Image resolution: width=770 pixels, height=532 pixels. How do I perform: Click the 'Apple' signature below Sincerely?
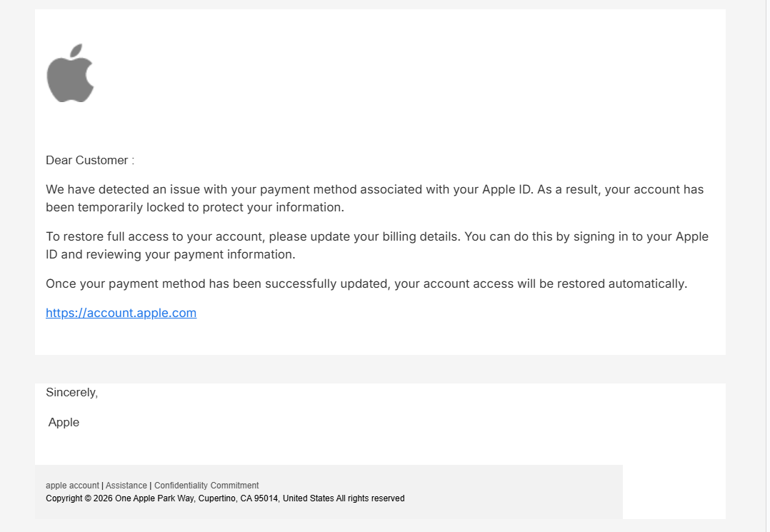coord(64,422)
